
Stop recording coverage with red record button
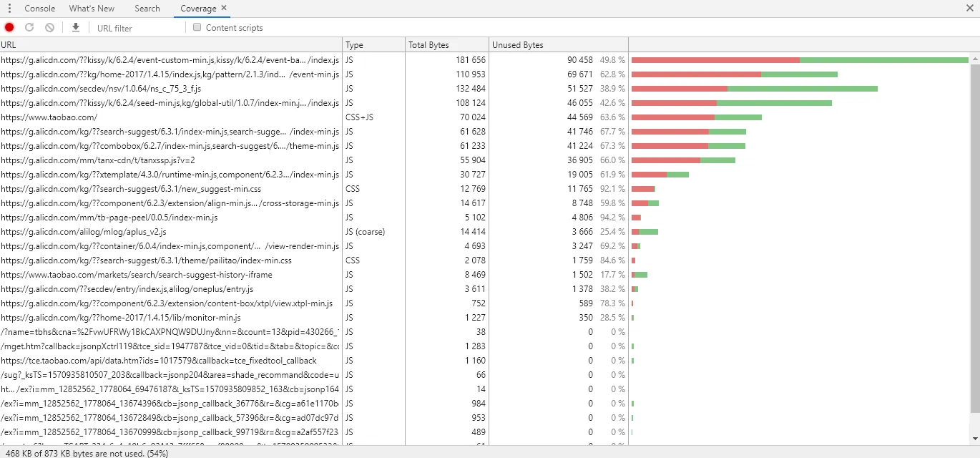pyautogui.click(x=9, y=27)
